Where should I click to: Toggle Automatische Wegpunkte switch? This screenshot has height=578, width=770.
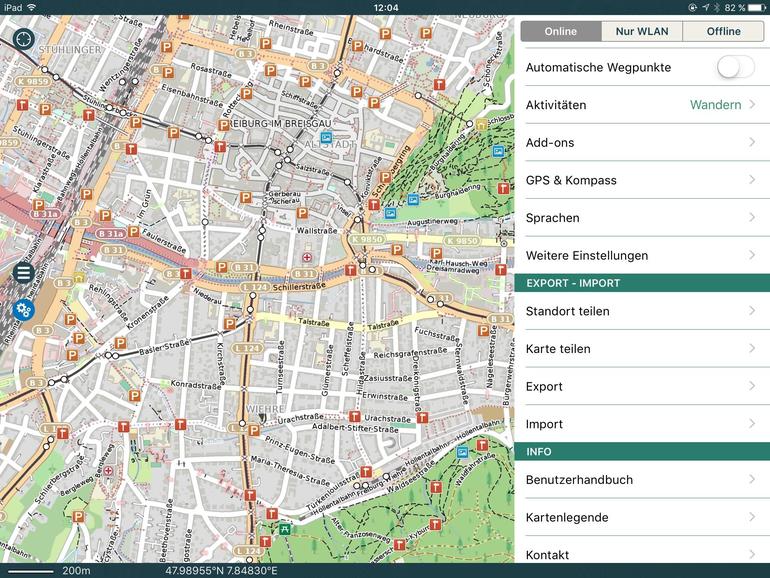tap(735, 67)
